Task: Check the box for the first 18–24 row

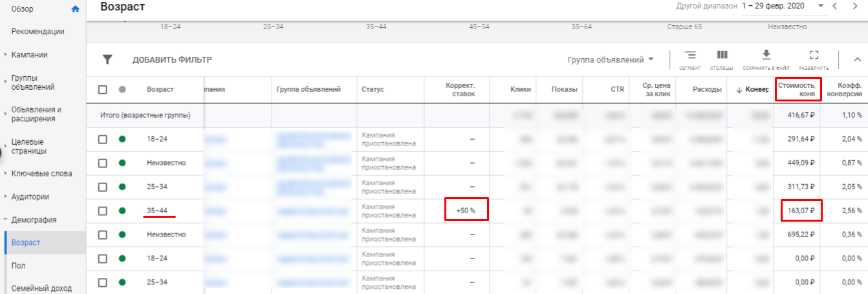Action: 103,139
